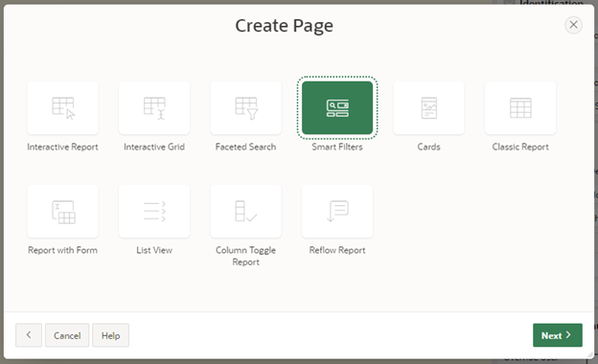Click the Reflow Report label text
Screen dimensions: 598x364
click(337, 250)
